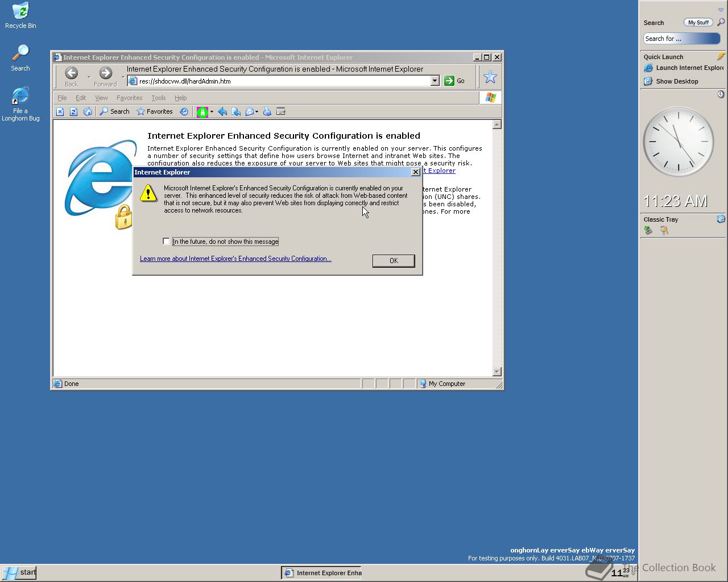The height and width of the screenshot is (582, 728).
Task: Open the Search pane in IE toolbar
Action: (x=114, y=112)
